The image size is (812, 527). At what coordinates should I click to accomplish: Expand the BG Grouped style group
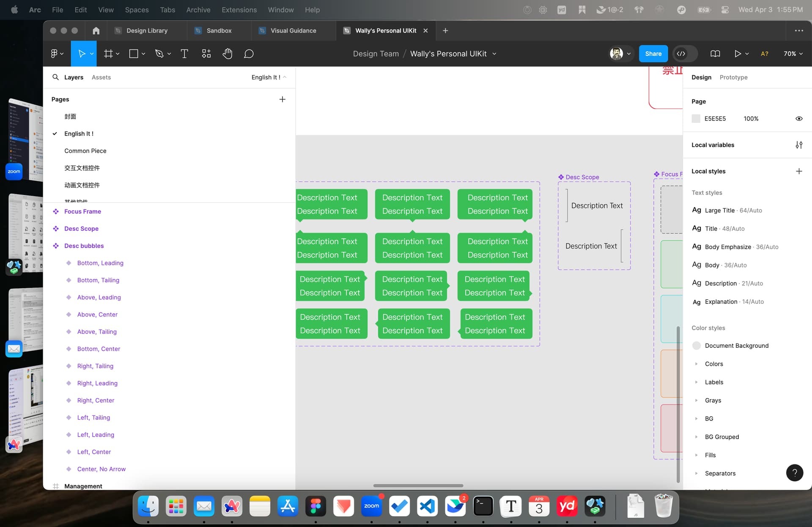[697, 437]
